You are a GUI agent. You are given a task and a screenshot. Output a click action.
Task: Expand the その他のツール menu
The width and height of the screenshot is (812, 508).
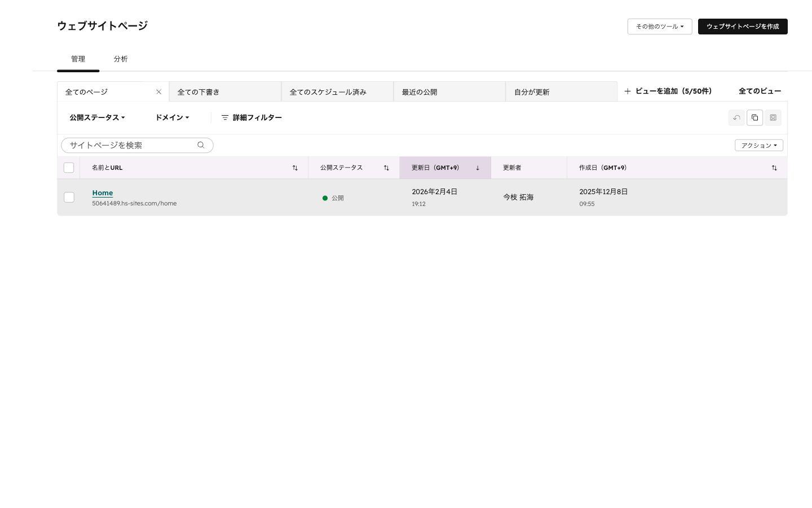coord(659,27)
